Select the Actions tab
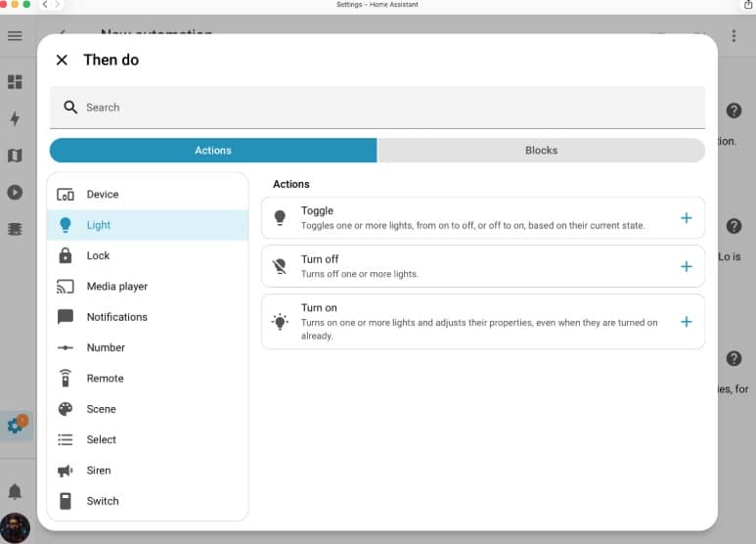 click(x=213, y=151)
